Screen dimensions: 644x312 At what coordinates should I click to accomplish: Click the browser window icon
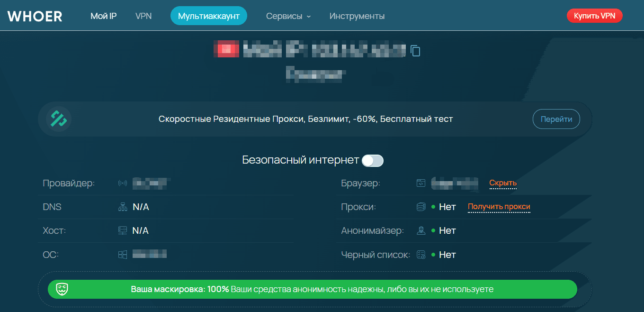(x=421, y=183)
